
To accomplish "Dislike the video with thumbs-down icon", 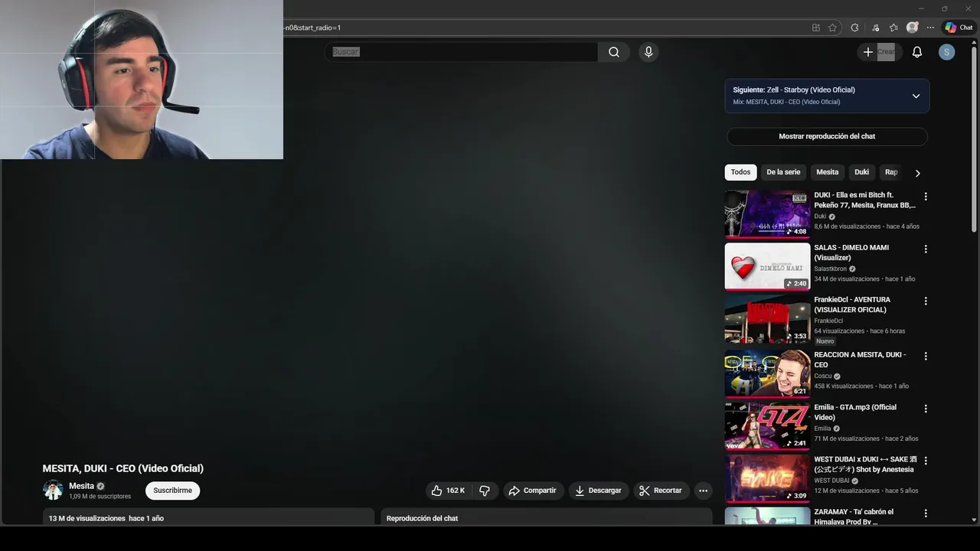I will (485, 491).
